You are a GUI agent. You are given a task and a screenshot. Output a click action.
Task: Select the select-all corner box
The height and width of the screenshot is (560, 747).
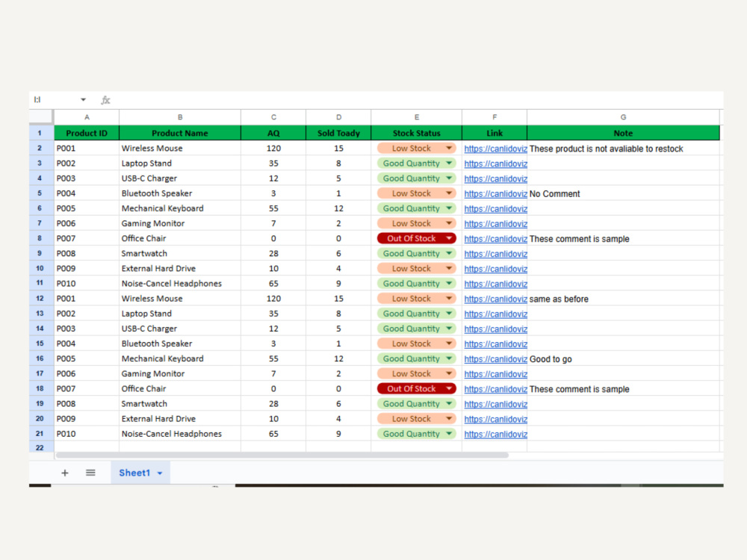click(41, 116)
